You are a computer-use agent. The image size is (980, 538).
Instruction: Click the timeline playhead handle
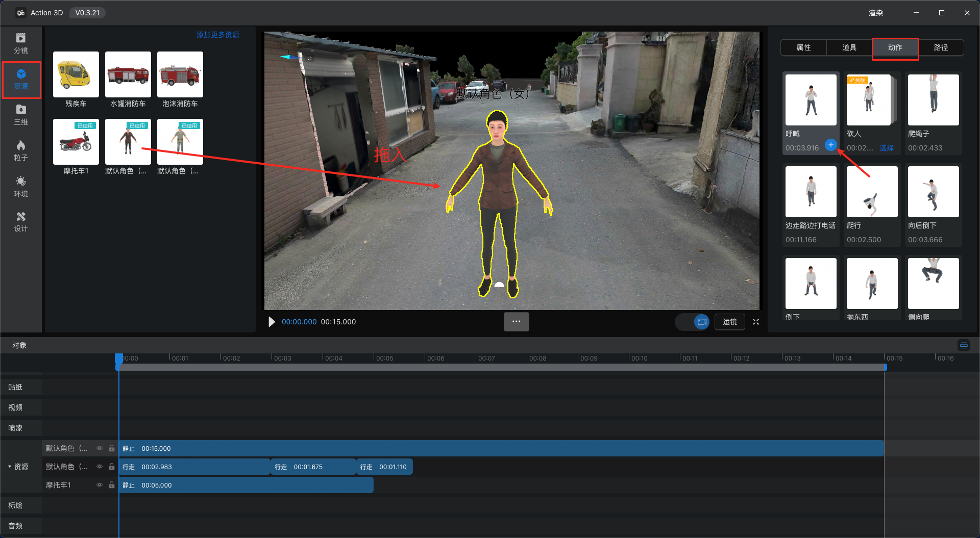pos(119,358)
